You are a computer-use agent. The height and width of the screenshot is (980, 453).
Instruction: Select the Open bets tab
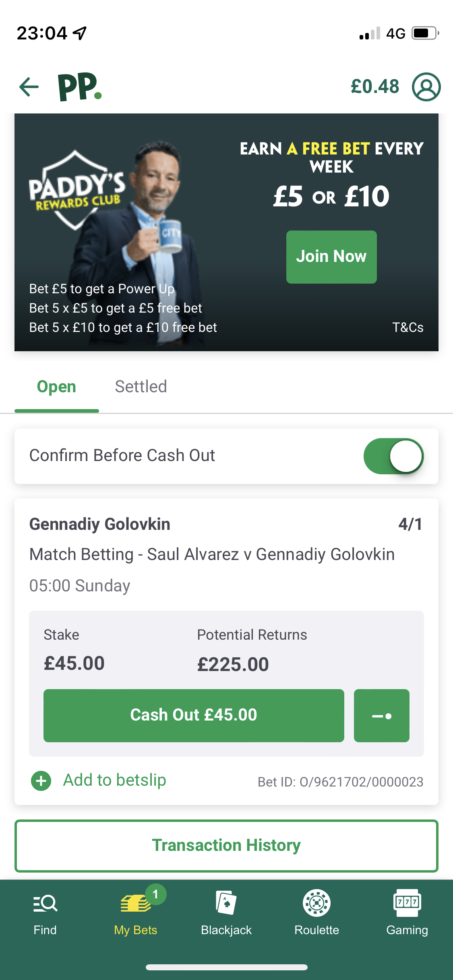(57, 387)
